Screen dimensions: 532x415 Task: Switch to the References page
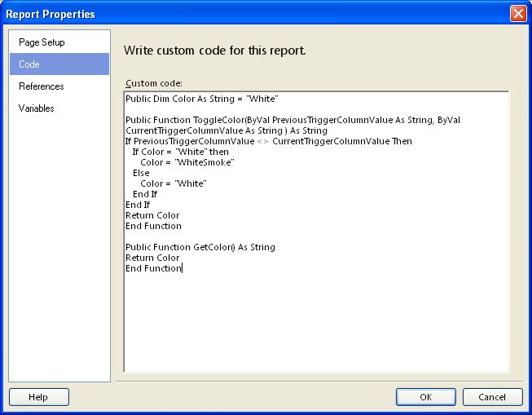pos(42,86)
